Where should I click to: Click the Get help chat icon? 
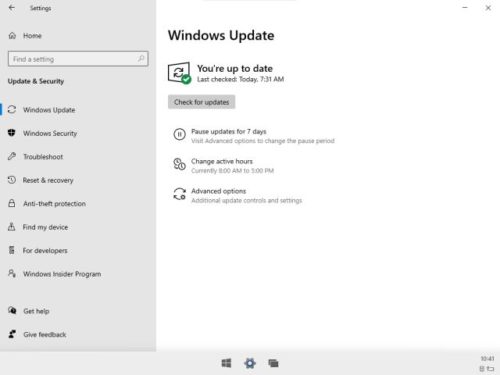12,310
